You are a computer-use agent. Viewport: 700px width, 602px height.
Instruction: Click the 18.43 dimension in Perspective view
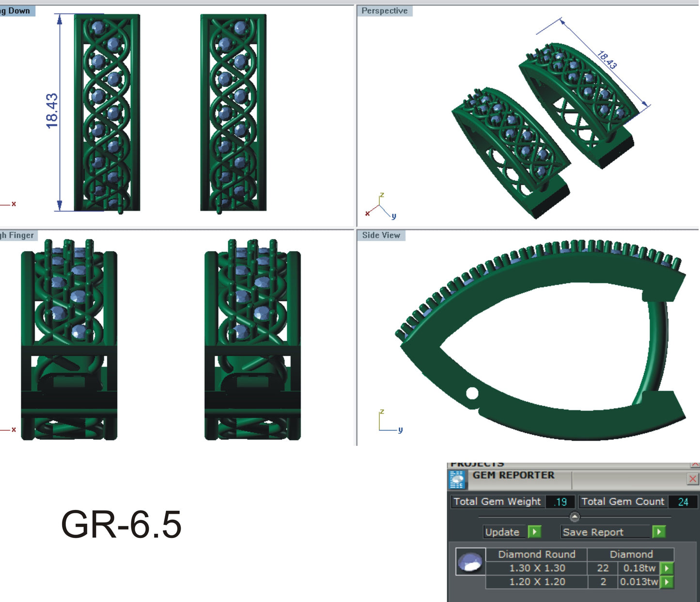tap(607, 60)
